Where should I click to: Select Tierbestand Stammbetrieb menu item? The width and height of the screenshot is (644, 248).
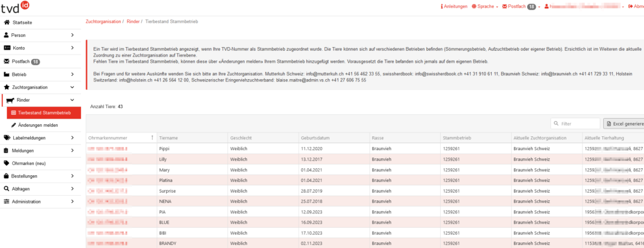click(44, 113)
